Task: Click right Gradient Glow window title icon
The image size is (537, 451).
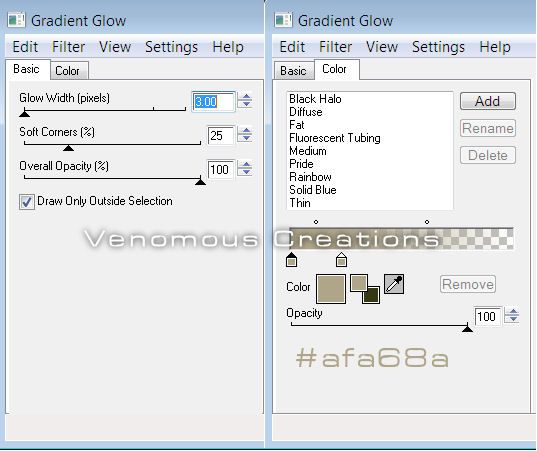Action: point(283,20)
